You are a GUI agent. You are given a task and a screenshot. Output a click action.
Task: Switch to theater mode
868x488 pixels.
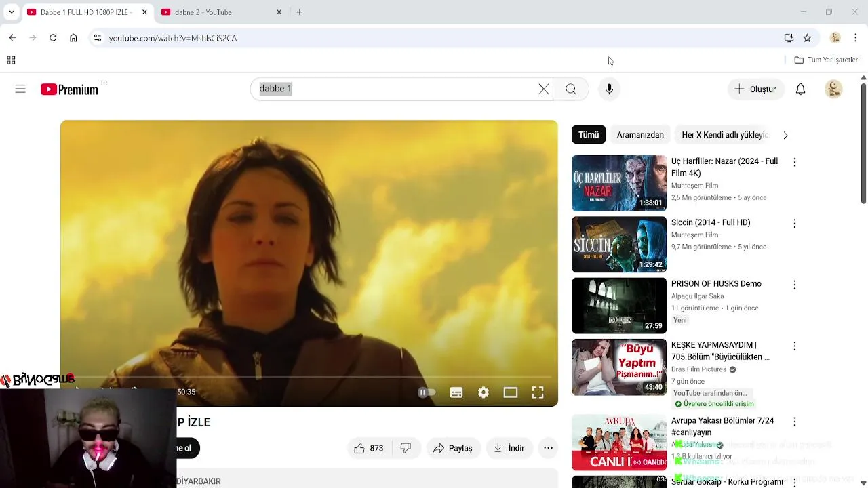click(511, 392)
